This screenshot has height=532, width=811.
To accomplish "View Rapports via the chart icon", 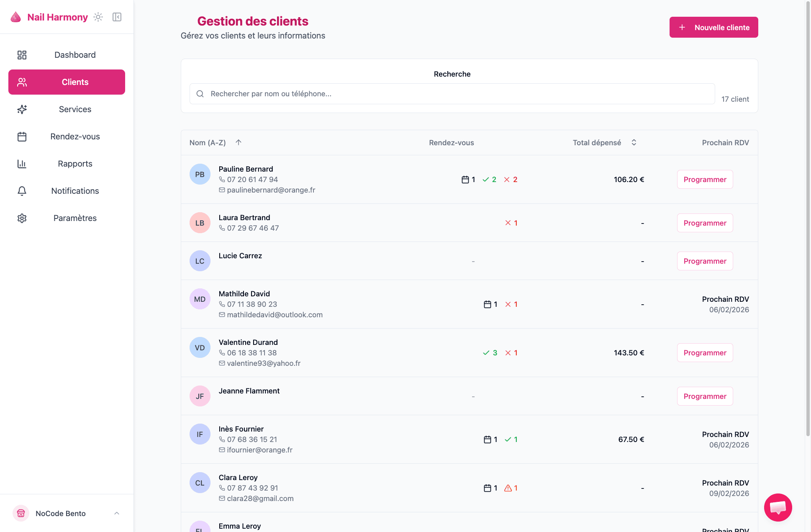I will click(22, 164).
